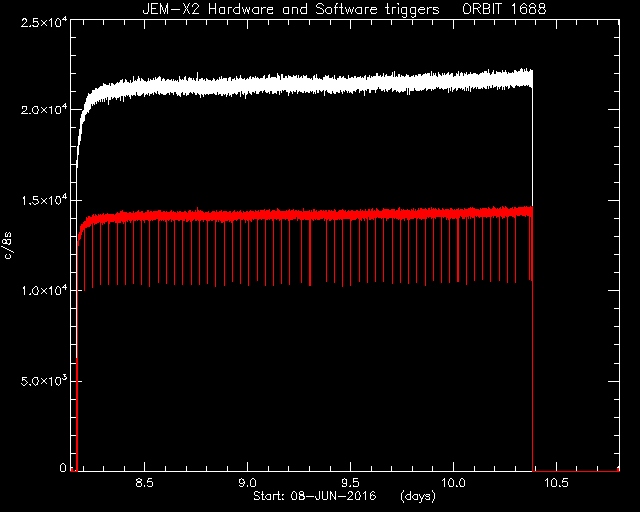
Task: Click the '10.5' x-axis tick label
Action: [556, 483]
